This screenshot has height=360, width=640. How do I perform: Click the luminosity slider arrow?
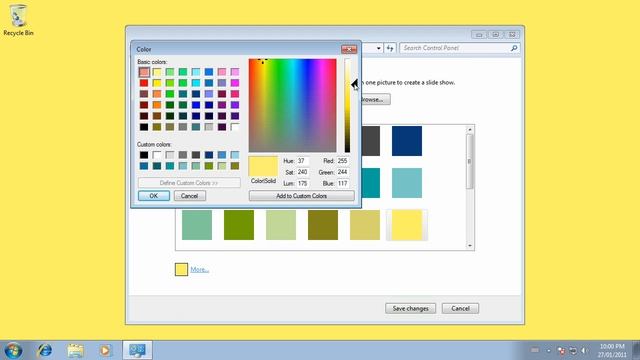pos(354,84)
